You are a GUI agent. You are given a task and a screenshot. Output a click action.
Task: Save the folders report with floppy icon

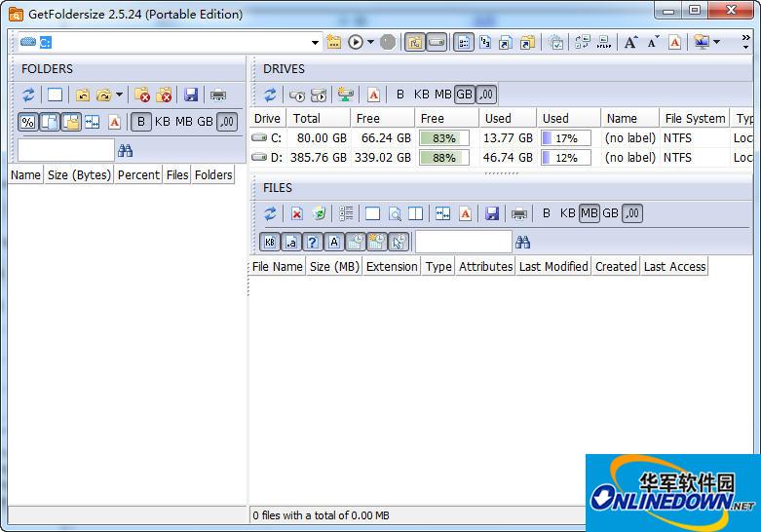coord(191,95)
